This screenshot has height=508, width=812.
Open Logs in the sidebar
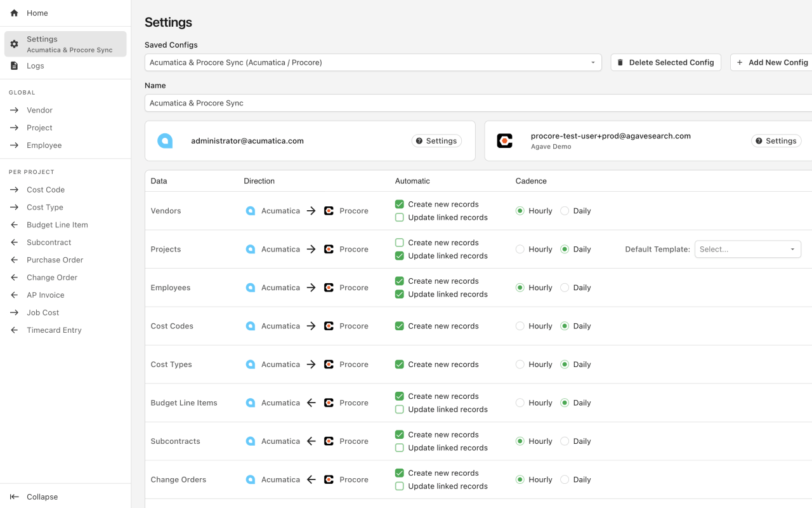(x=65, y=65)
